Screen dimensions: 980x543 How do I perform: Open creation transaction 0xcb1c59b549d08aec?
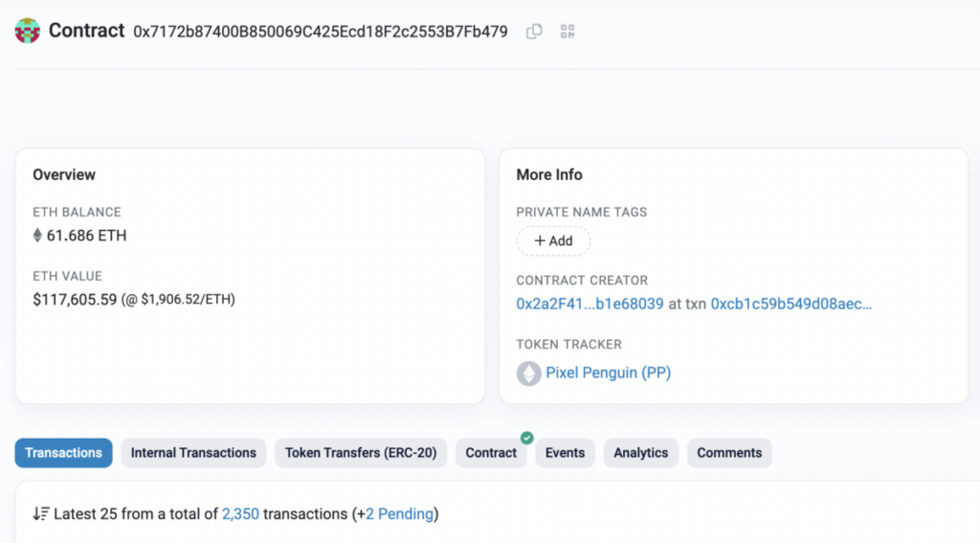[x=791, y=304]
